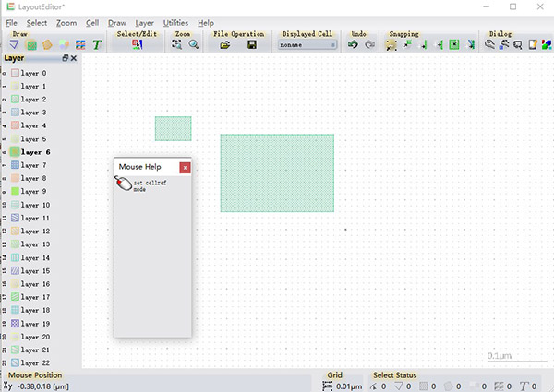Open the second Dialog wrench icon
The height and width of the screenshot is (392, 554).
(504, 44)
